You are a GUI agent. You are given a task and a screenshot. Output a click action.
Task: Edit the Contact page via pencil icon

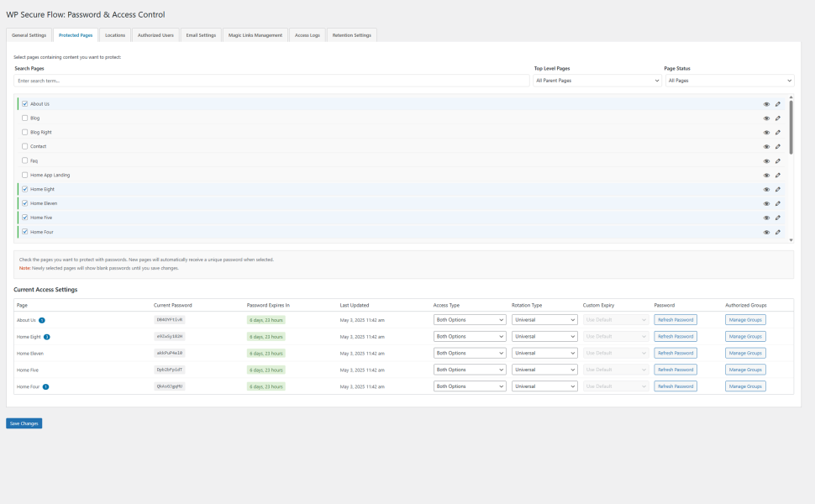778,146
